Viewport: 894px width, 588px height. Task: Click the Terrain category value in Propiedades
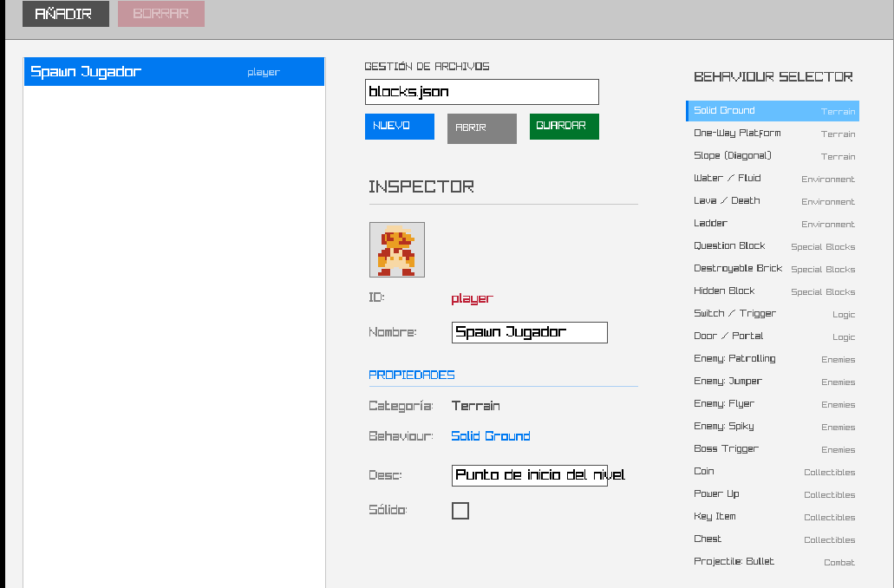pyautogui.click(x=475, y=406)
